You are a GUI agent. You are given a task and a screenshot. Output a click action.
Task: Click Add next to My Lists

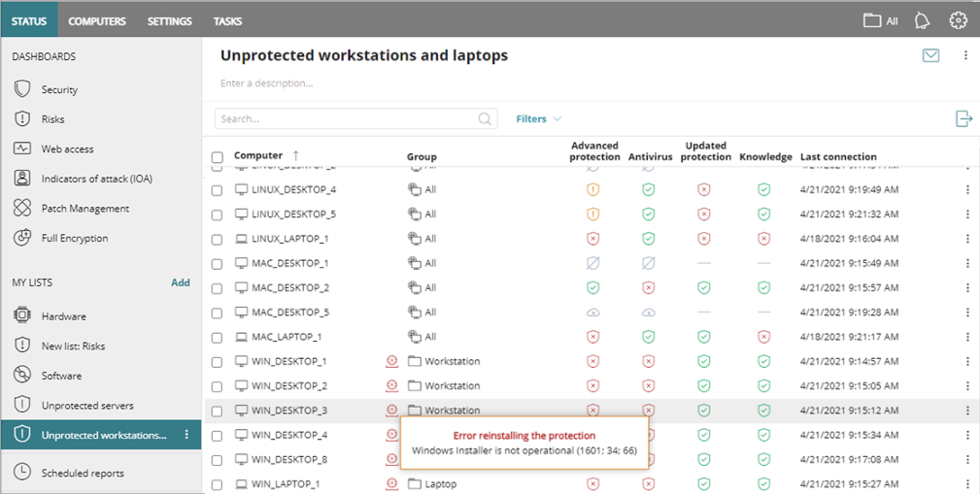tap(180, 282)
